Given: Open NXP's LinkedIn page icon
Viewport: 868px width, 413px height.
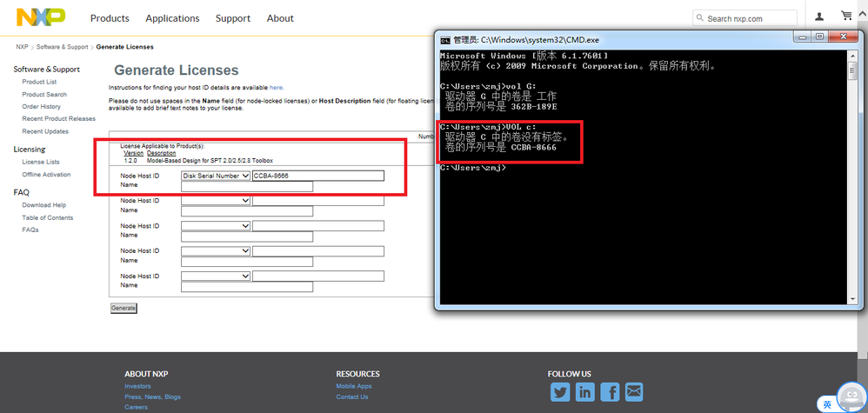Looking at the screenshot, I should (x=585, y=392).
